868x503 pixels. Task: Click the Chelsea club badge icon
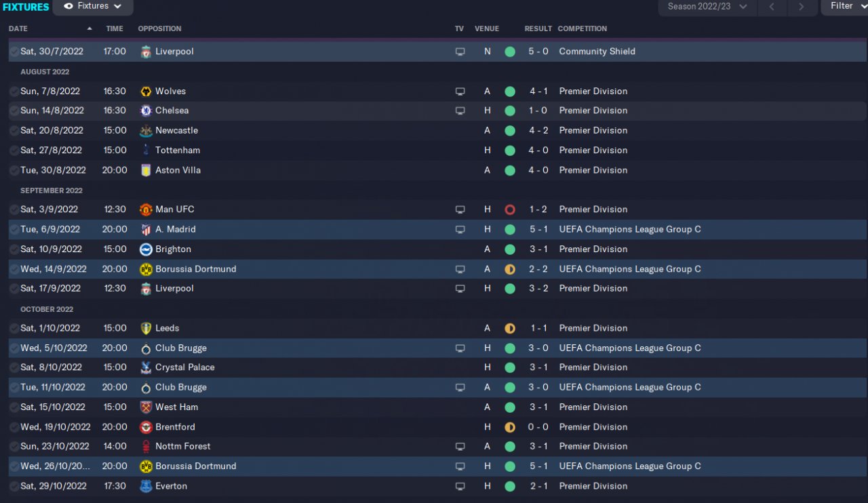(x=146, y=110)
